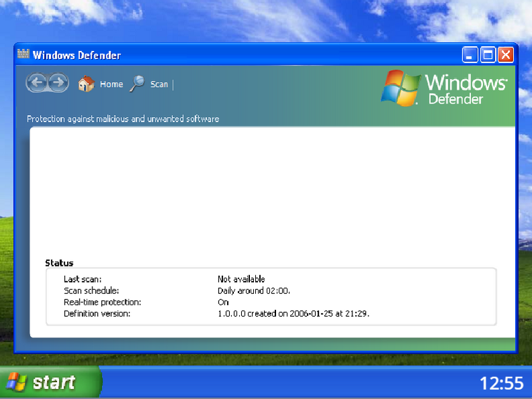Select the 'Definition version:' label
This screenshot has height=399, width=532.
(x=97, y=314)
